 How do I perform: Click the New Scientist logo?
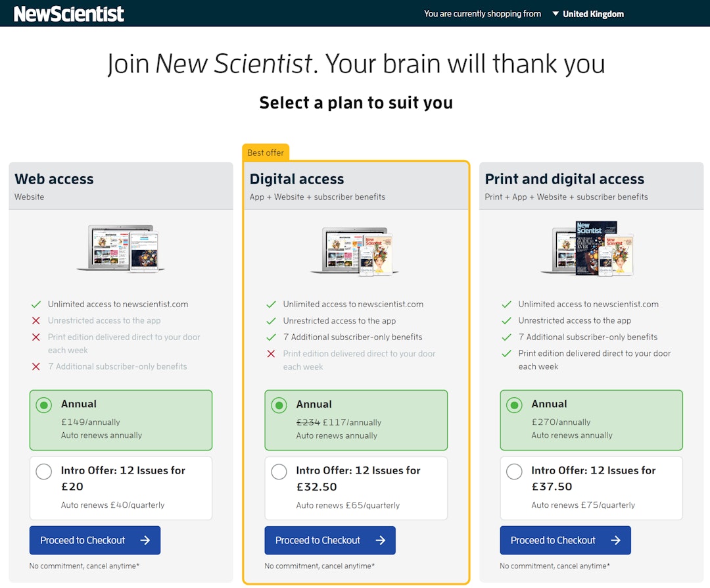[69, 14]
